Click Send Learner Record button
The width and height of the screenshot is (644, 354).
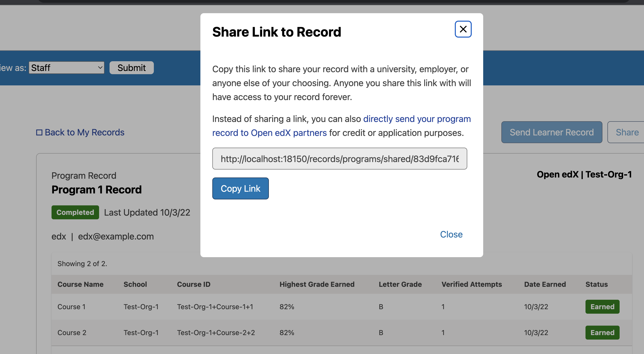[x=551, y=132]
